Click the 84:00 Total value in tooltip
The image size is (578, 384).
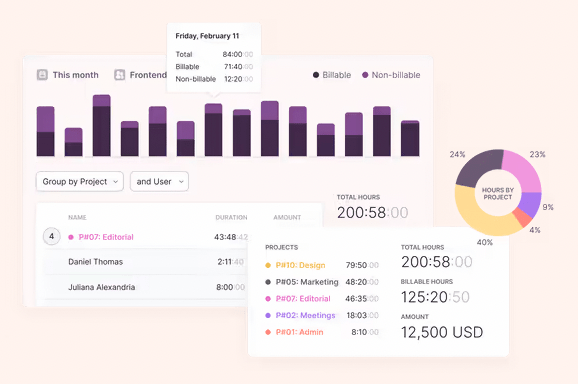click(x=238, y=54)
